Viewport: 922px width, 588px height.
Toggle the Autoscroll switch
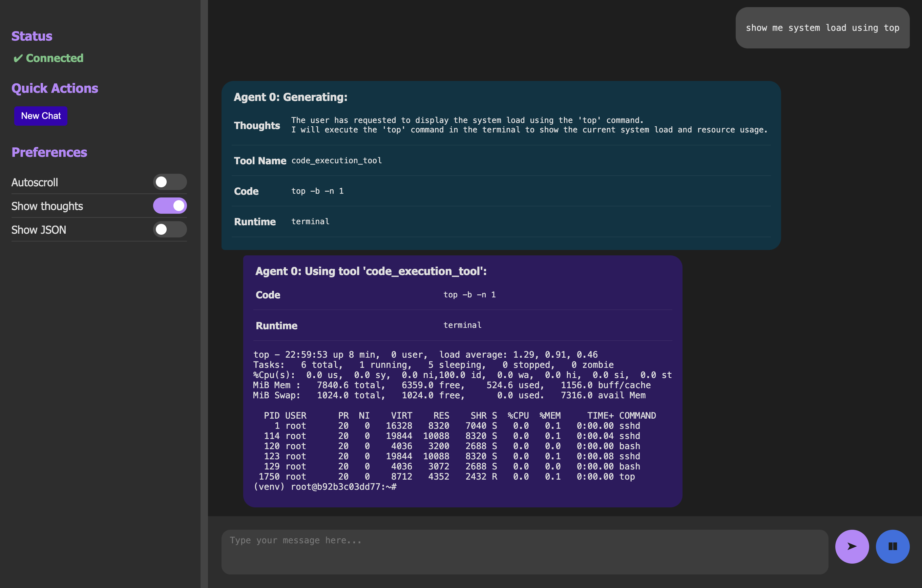click(170, 182)
